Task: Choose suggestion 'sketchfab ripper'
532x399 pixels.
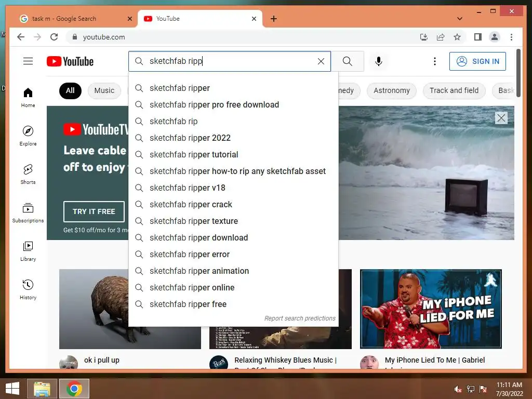Action: click(x=233, y=88)
